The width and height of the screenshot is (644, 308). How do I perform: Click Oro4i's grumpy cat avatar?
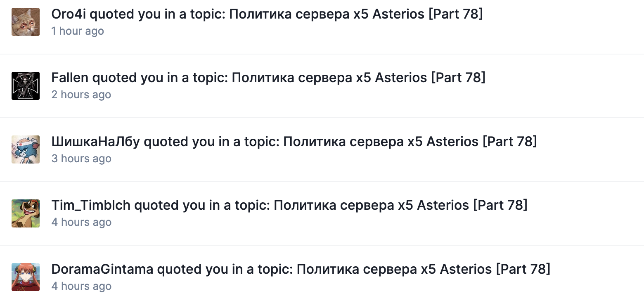[x=26, y=22]
